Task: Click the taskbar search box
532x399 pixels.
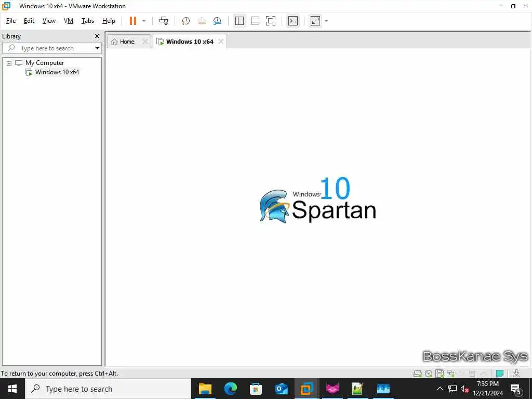Action: coord(108,389)
